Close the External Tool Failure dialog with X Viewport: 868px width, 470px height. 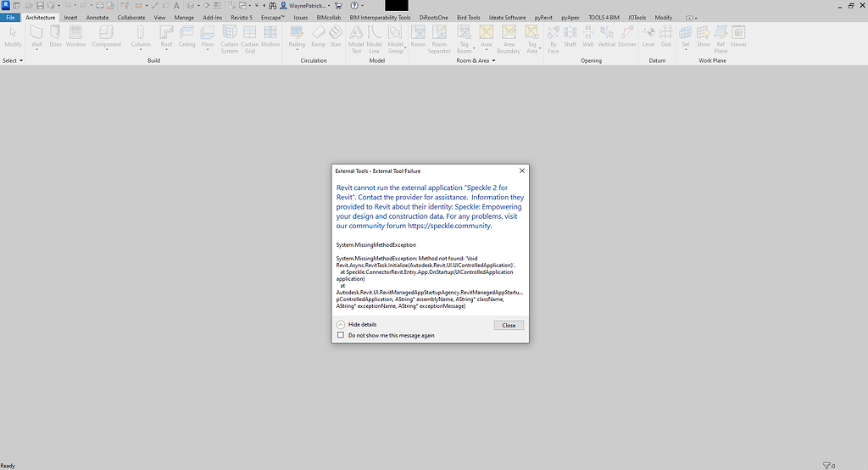[521, 171]
